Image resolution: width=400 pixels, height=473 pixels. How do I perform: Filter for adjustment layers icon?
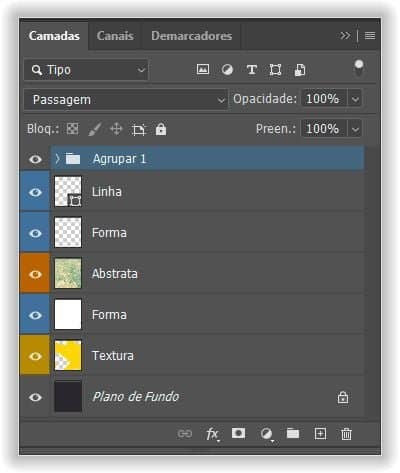pyautogui.click(x=227, y=70)
